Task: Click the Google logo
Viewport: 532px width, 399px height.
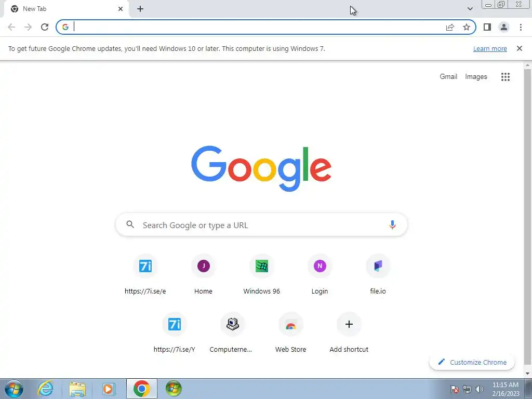Action: (261, 169)
